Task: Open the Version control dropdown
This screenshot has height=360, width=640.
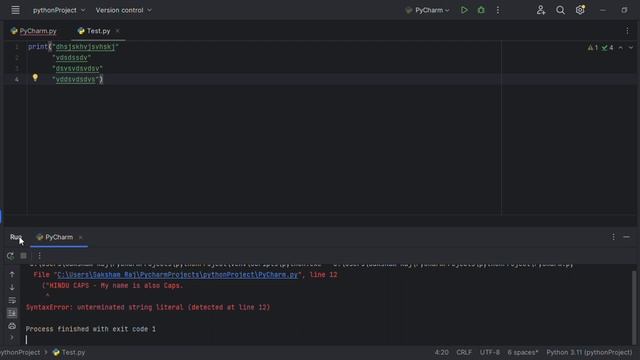Action: (123, 10)
